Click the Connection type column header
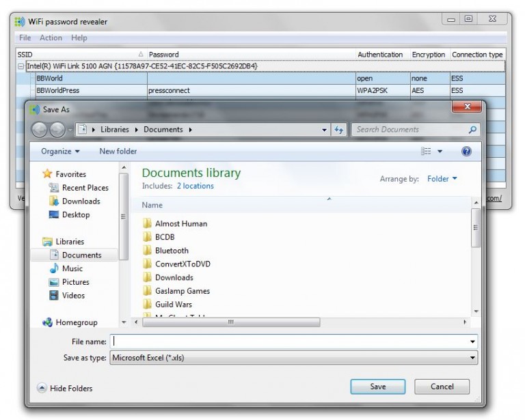The image size is (525, 420). coord(477,55)
